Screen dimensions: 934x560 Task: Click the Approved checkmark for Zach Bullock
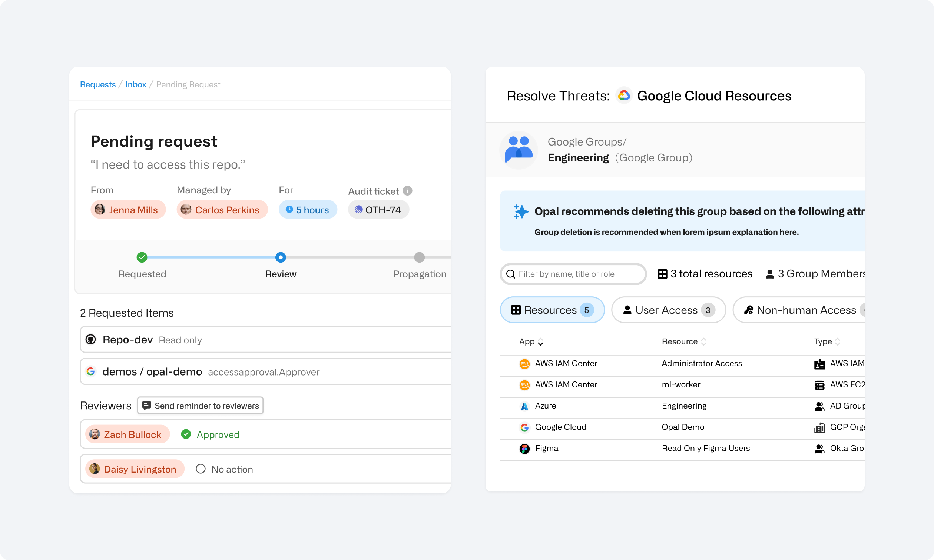tap(186, 434)
